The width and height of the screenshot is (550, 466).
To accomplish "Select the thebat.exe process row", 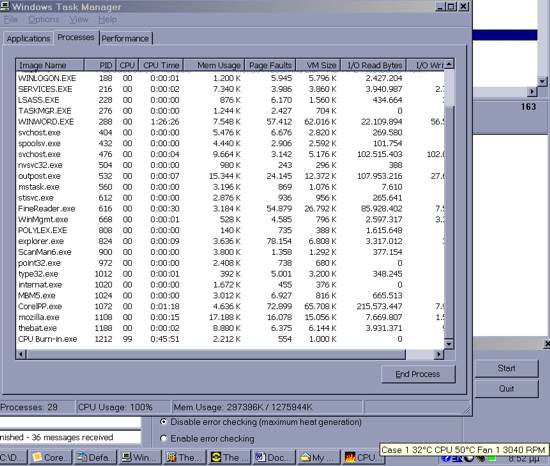I will point(230,328).
